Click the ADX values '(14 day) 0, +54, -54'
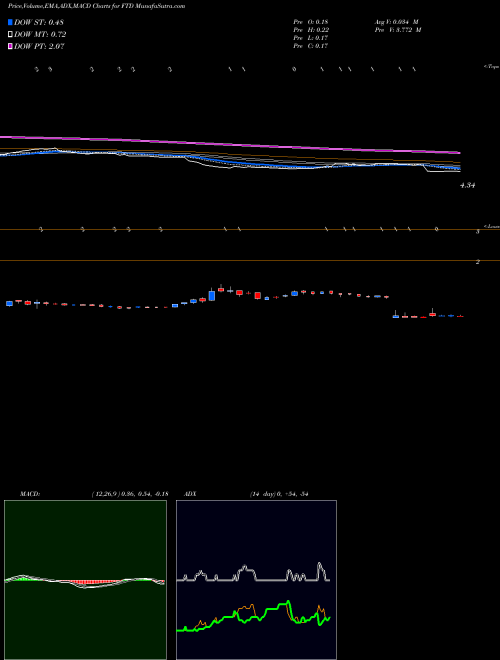The image size is (500, 660). tap(279, 494)
